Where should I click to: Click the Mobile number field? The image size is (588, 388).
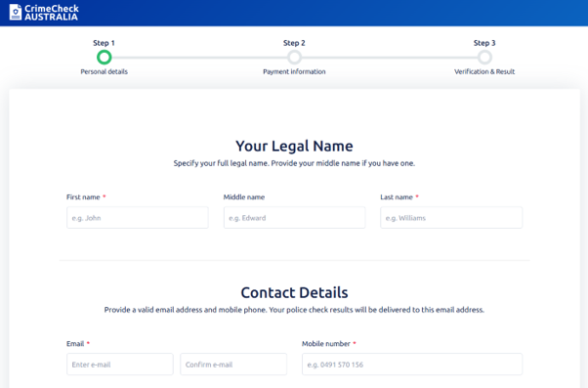[x=412, y=364]
